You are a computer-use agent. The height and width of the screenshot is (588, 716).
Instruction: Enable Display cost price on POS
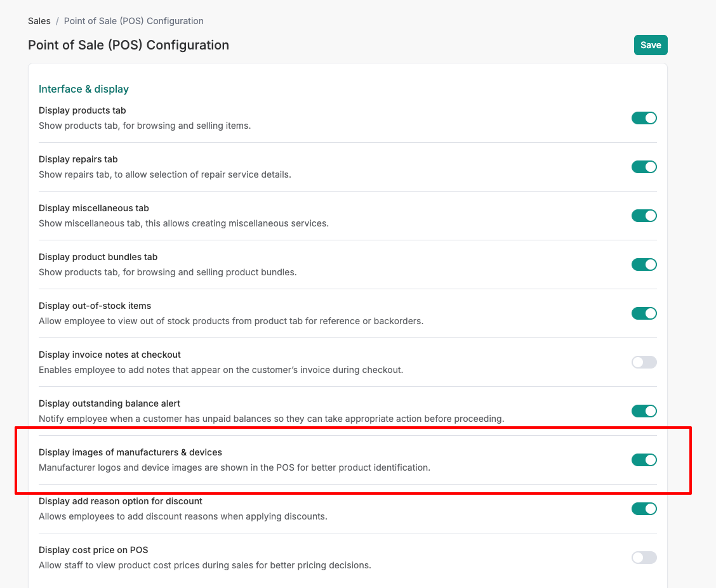[644, 558]
